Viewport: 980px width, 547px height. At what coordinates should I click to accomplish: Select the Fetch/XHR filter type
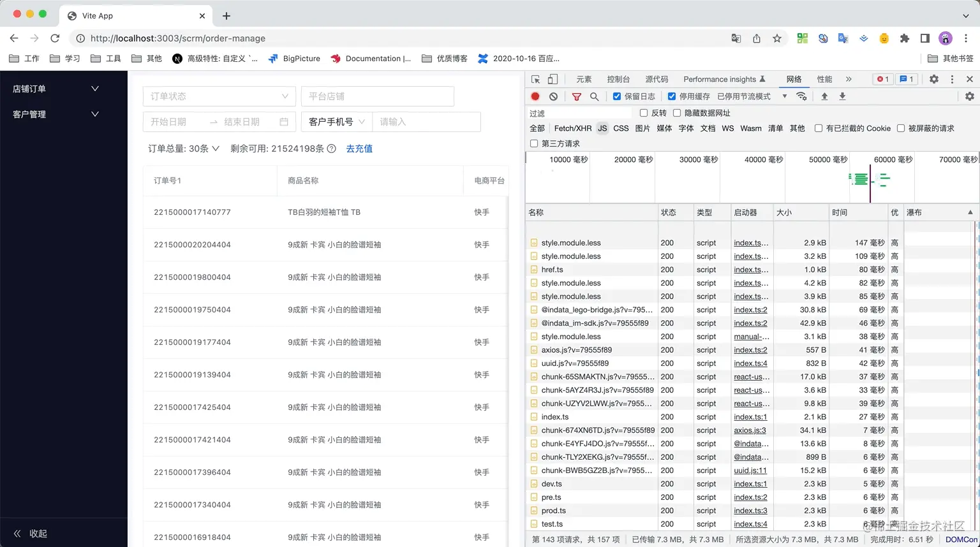572,128
